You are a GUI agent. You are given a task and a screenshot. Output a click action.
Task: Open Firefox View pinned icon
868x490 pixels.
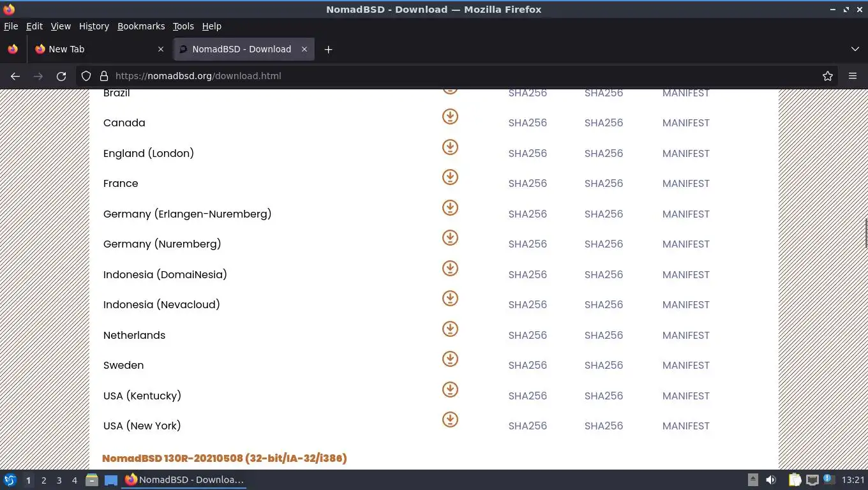13,49
